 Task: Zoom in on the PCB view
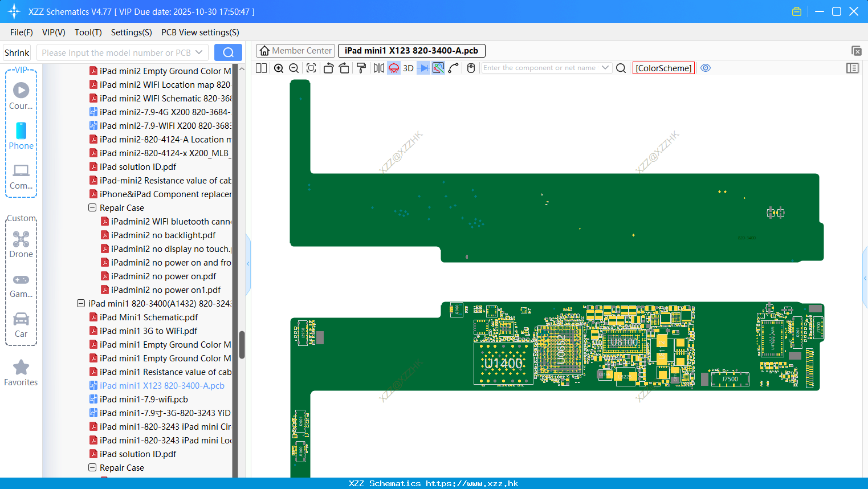click(279, 68)
